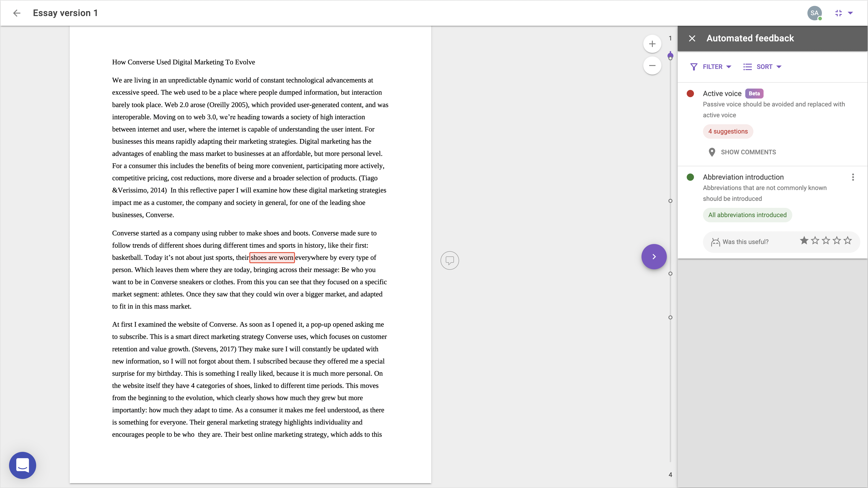Click the filter funnel icon

coord(693,67)
